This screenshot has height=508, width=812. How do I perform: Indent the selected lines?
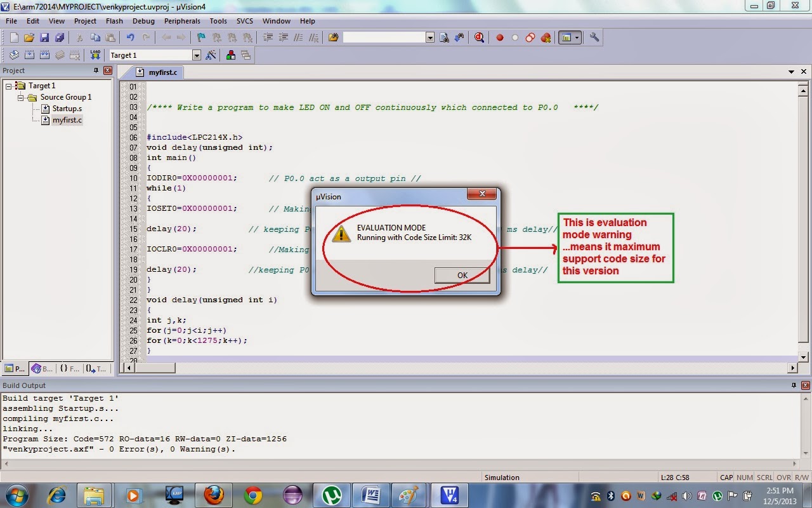coord(268,37)
